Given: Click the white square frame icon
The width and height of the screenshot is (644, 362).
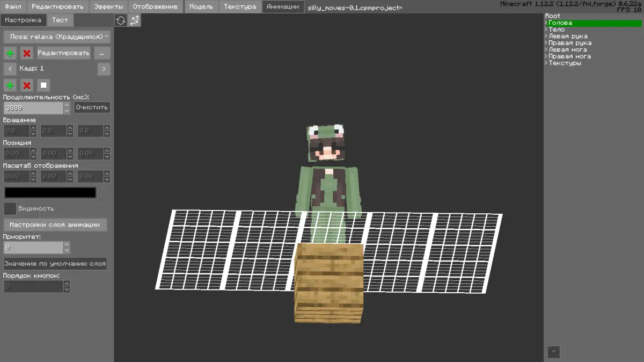Looking at the screenshot, I should (x=43, y=85).
